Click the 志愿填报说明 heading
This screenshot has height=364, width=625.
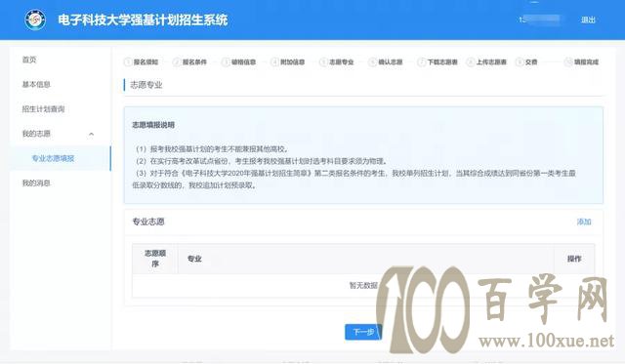coord(153,125)
